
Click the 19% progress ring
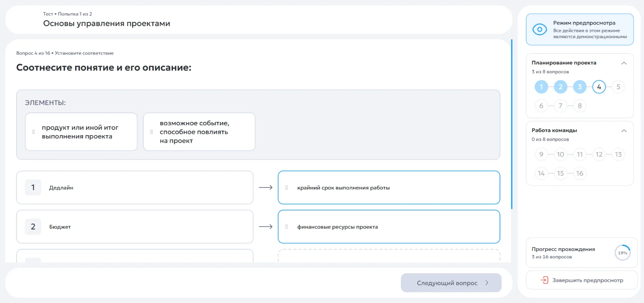(623, 253)
